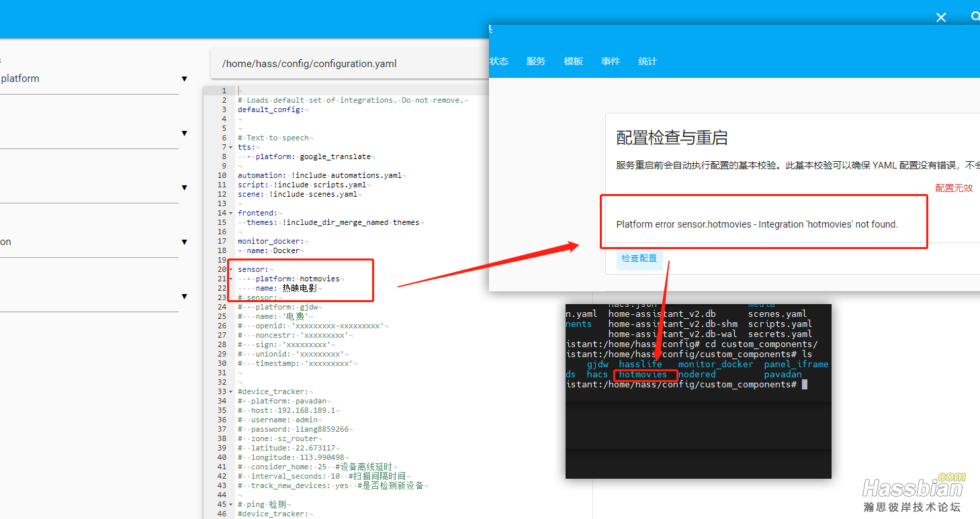Click the configuration.yaml file path field

tap(349, 64)
